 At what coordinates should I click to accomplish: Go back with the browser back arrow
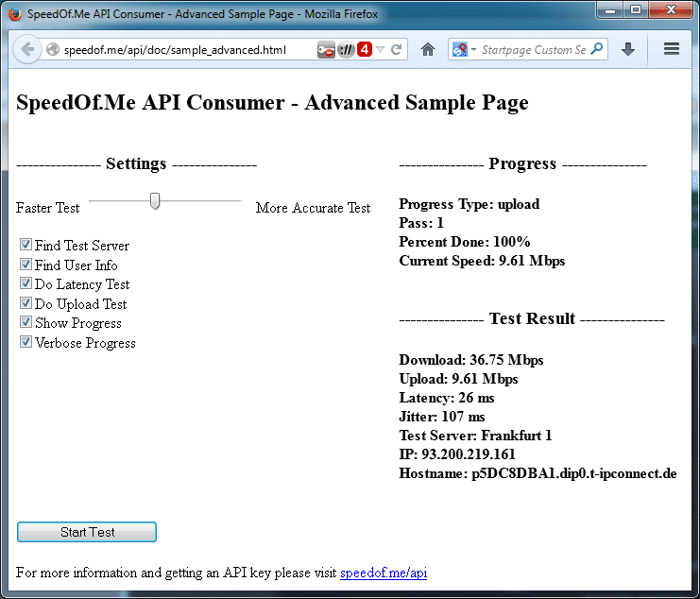click(x=27, y=49)
